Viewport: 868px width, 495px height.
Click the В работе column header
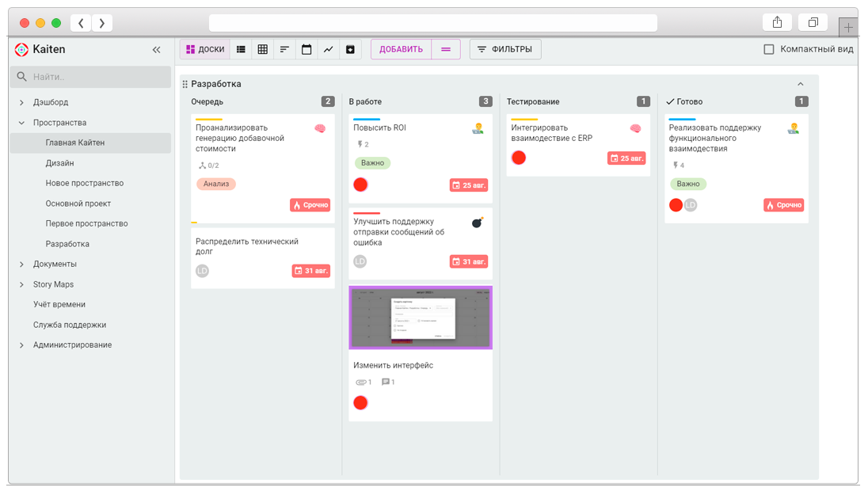[x=365, y=102]
